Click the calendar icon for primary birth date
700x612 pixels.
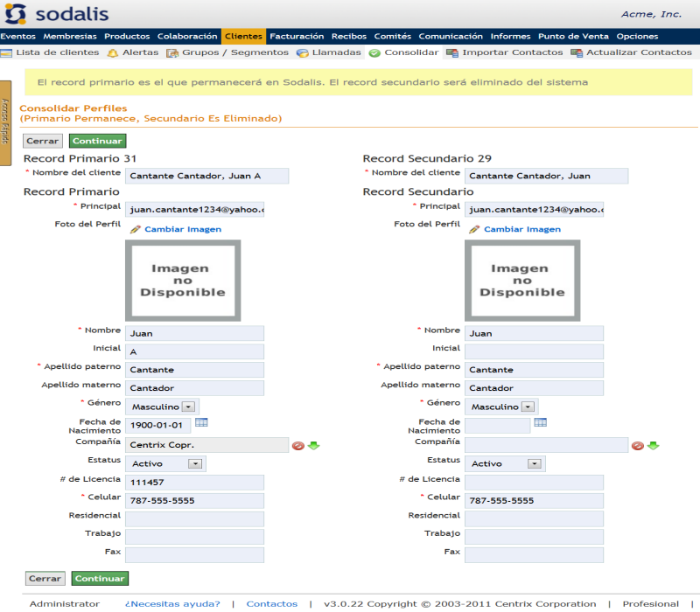click(x=201, y=423)
